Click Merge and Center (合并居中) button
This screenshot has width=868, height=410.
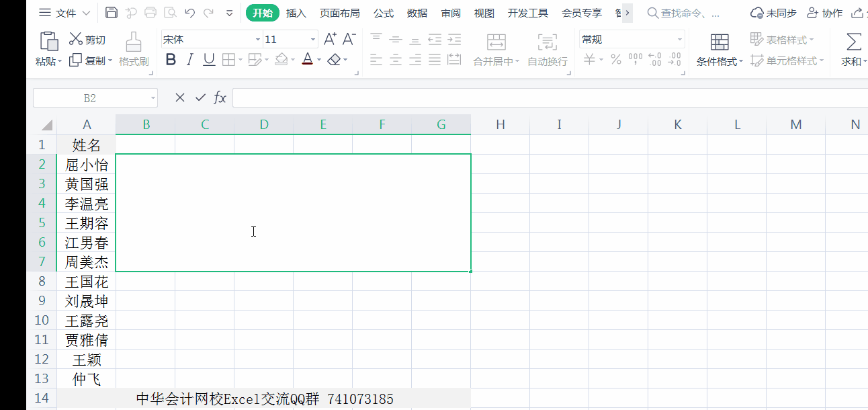(x=496, y=50)
